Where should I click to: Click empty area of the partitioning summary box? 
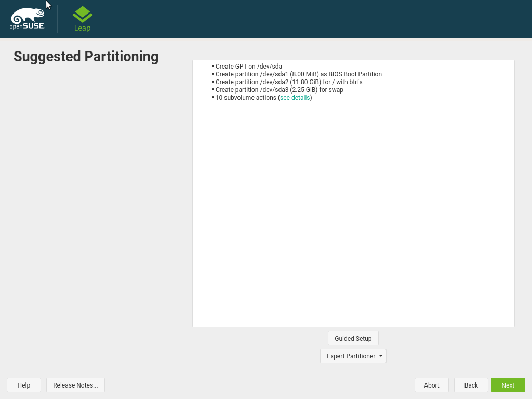pos(353,218)
